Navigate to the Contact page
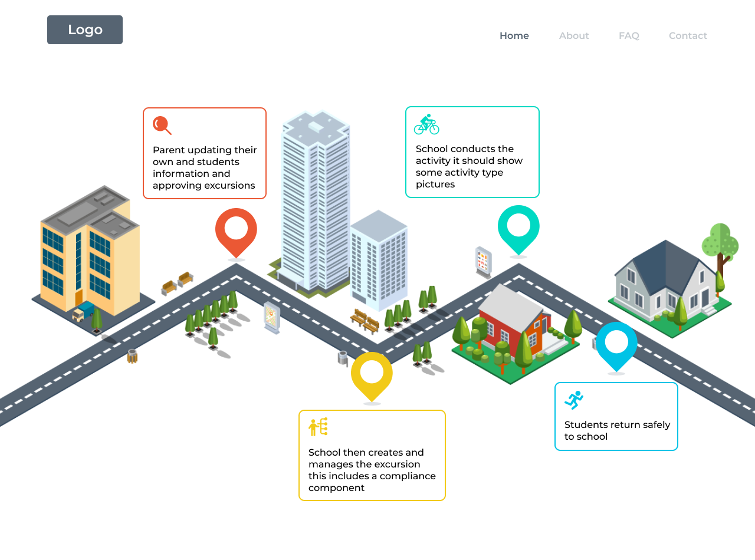 click(687, 35)
